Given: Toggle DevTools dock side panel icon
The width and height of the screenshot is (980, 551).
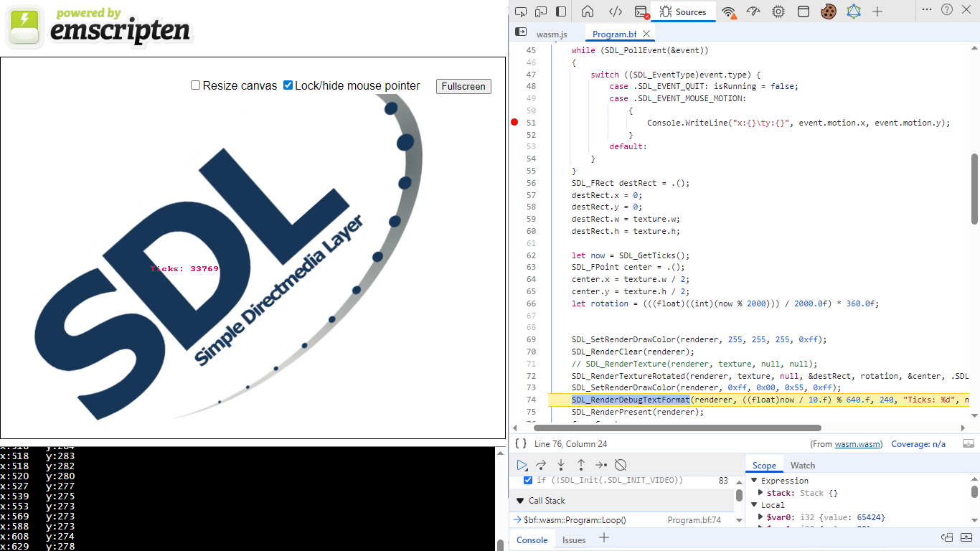Looking at the screenshot, I should pos(561,11).
